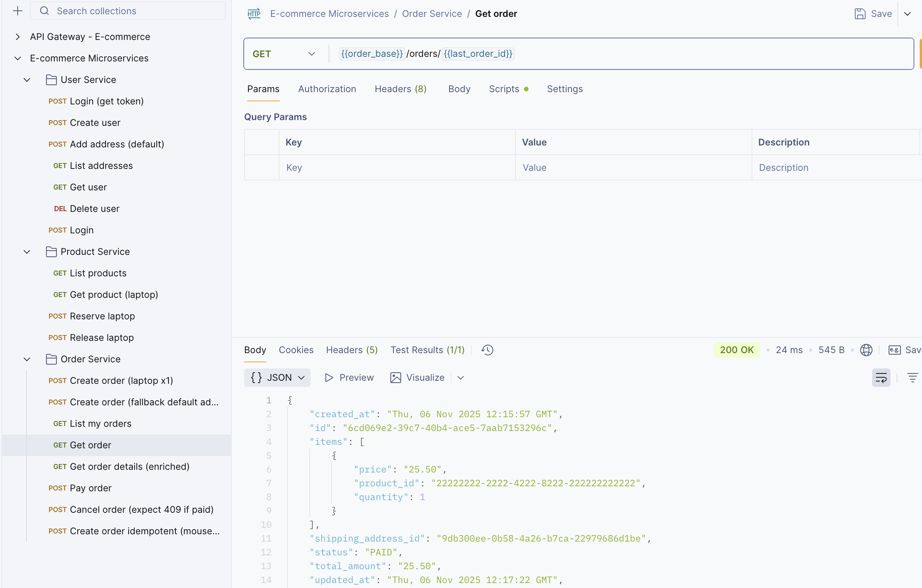Open response history via the clock icon

point(487,350)
